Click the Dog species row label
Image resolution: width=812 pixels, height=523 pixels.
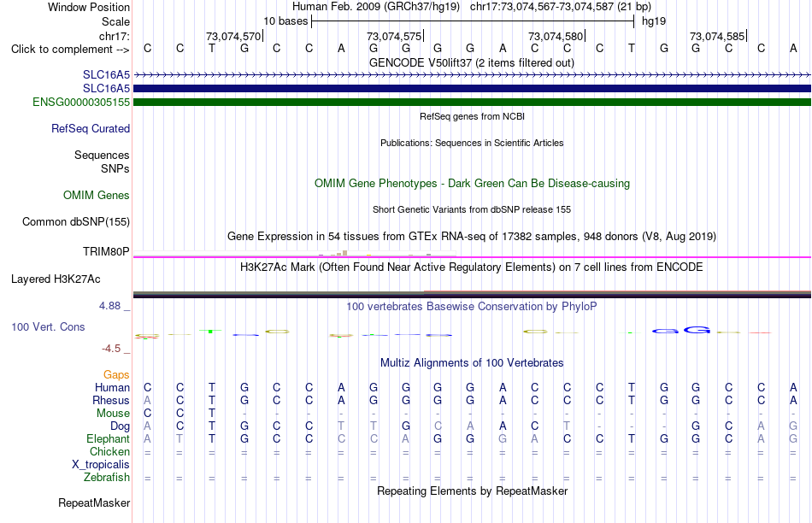tap(121, 426)
